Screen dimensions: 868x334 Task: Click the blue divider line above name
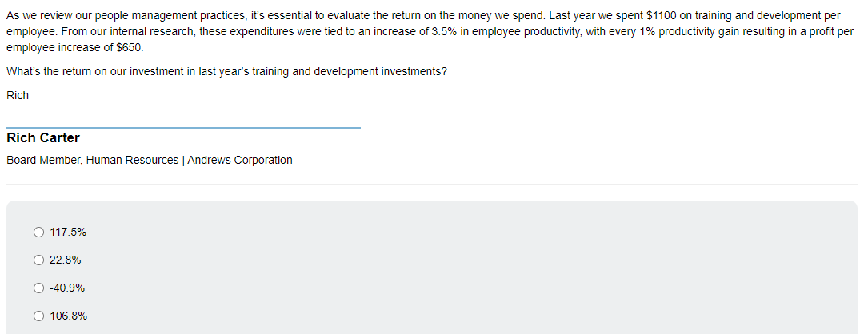(183, 128)
